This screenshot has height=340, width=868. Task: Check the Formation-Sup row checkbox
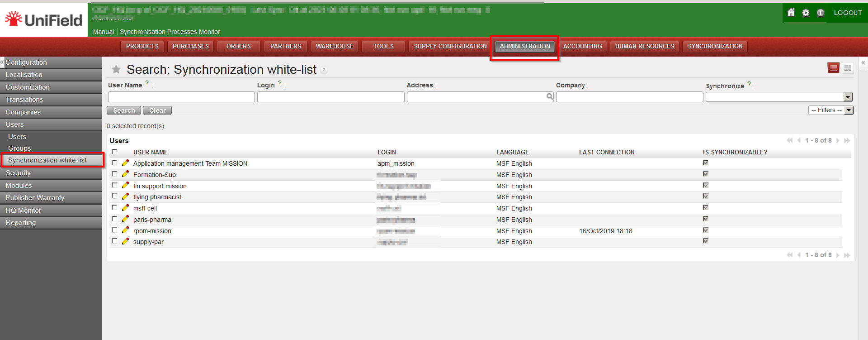(x=114, y=174)
